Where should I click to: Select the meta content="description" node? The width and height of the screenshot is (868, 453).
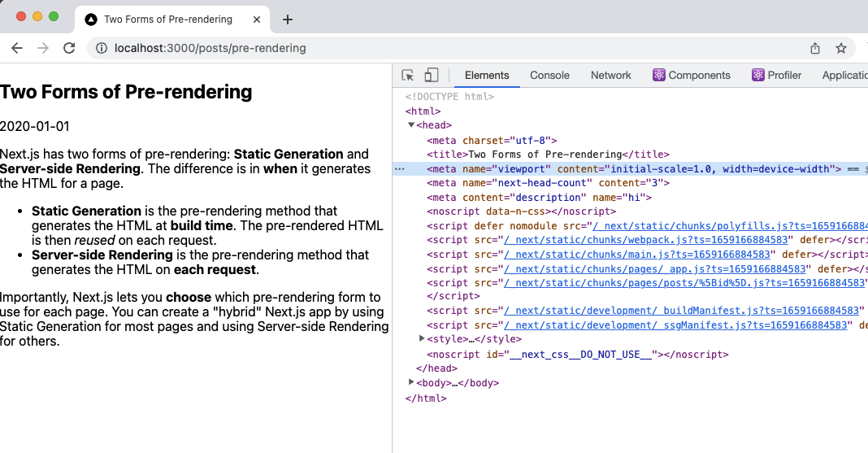539,197
